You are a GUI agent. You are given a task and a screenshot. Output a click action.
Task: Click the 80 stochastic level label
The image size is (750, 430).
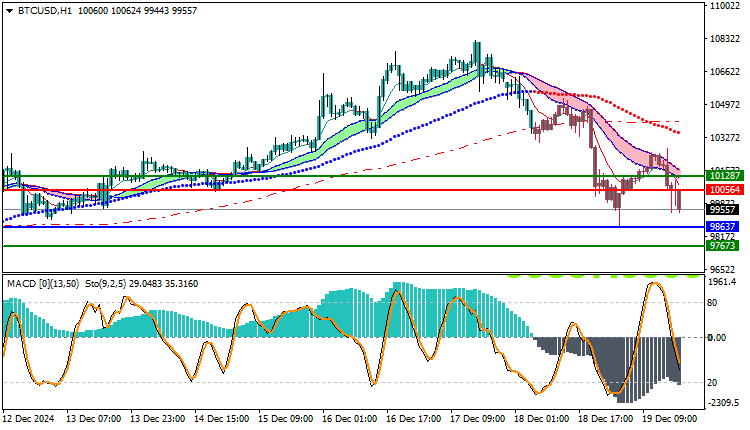click(712, 303)
